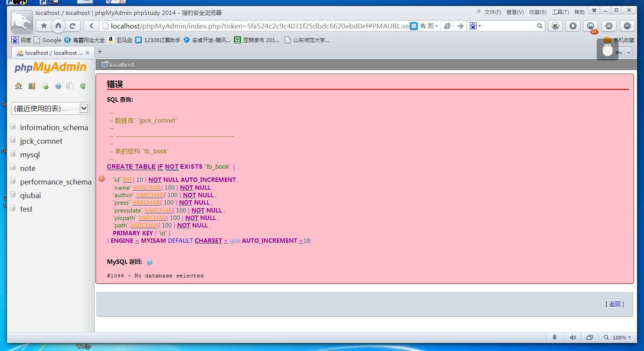Open the 安卓开发-腾讯 bookmark
644x351 pixels.
(207, 40)
